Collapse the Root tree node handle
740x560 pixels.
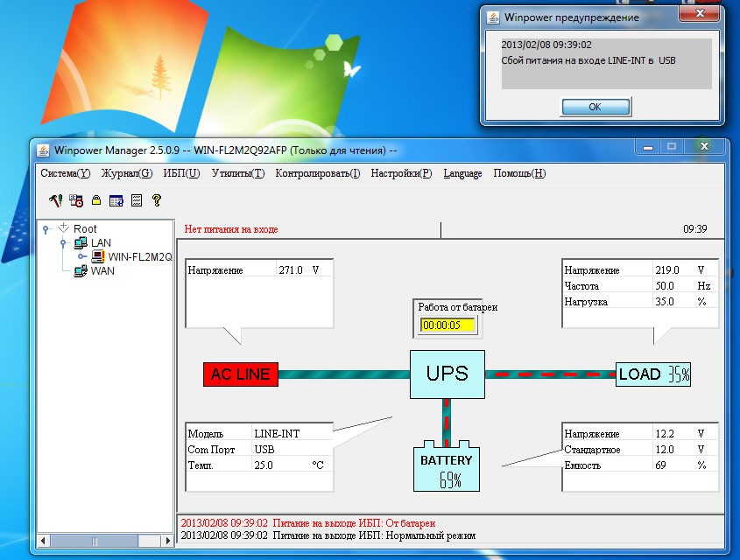coord(46,229)
